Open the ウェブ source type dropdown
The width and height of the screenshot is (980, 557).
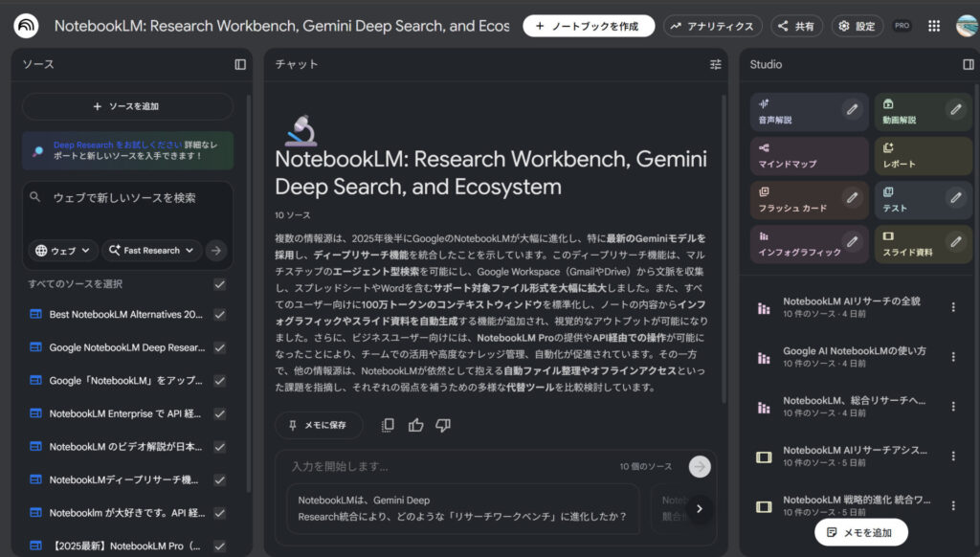pyautogui.click(x=63, y=251)
